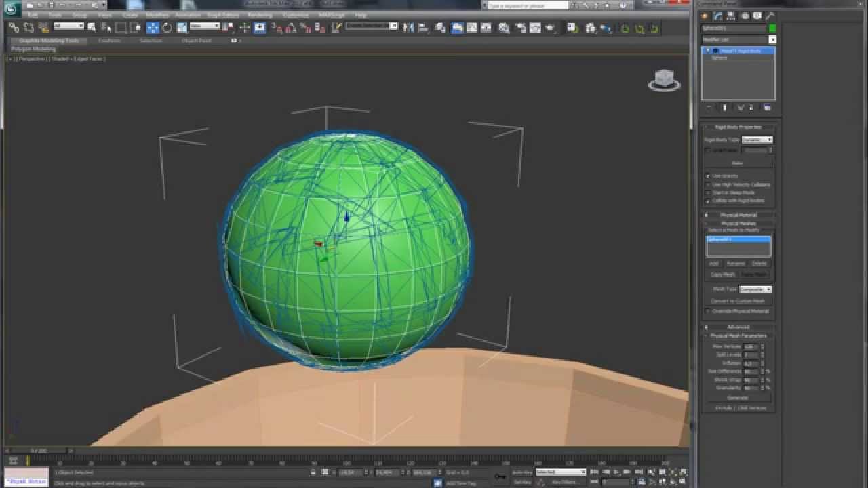Enable Use High Velocity Collisions checkbox
This screenshot has width=868, height=488.
708,184
